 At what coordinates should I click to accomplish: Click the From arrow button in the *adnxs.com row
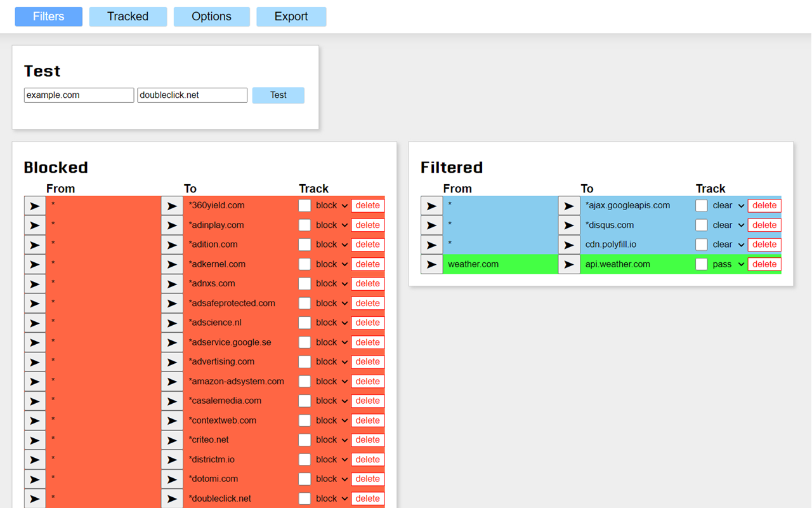35,284
